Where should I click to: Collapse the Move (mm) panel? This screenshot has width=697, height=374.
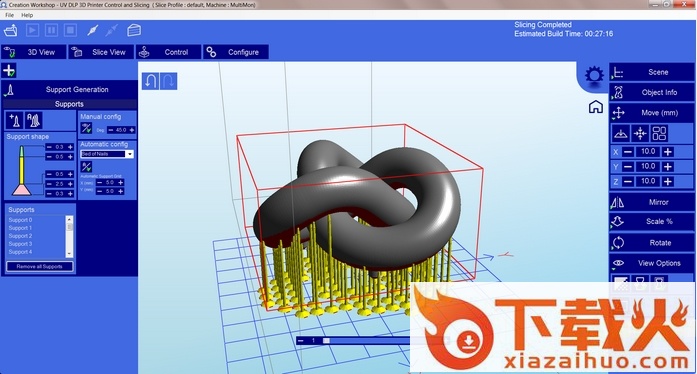pos(652,113)
